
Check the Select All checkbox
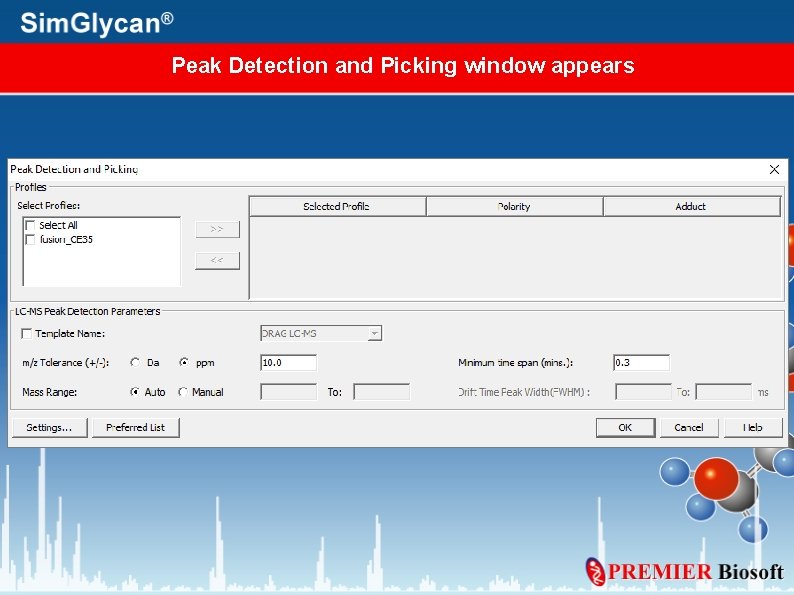click(30, 225)
